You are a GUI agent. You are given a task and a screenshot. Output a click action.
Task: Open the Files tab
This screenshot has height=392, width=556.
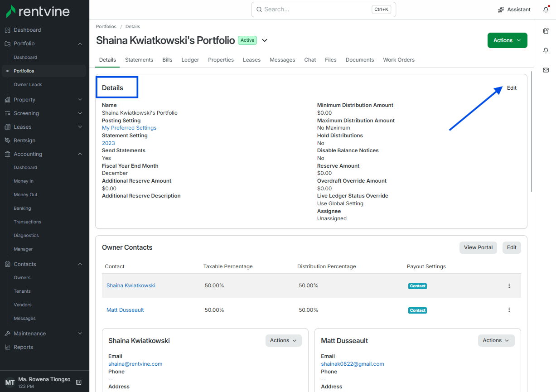pos(331,60)
